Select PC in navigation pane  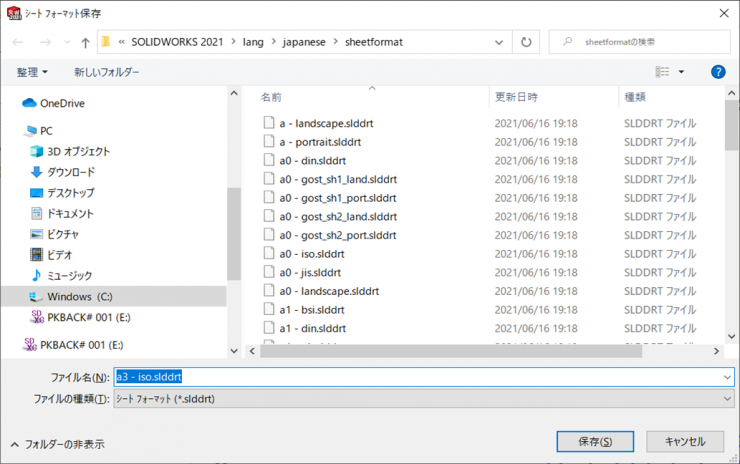click(x=39, y=131)
